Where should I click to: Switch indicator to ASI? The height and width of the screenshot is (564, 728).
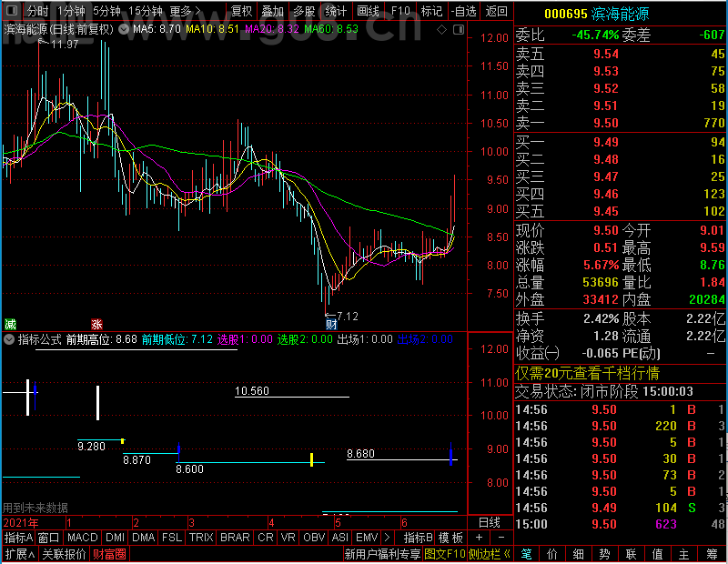point(339,538)
